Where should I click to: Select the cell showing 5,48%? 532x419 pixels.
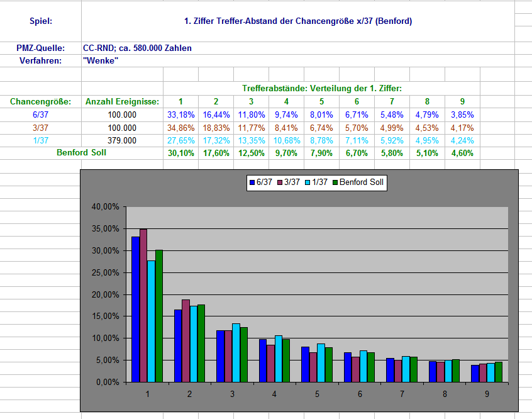point(392,115)
